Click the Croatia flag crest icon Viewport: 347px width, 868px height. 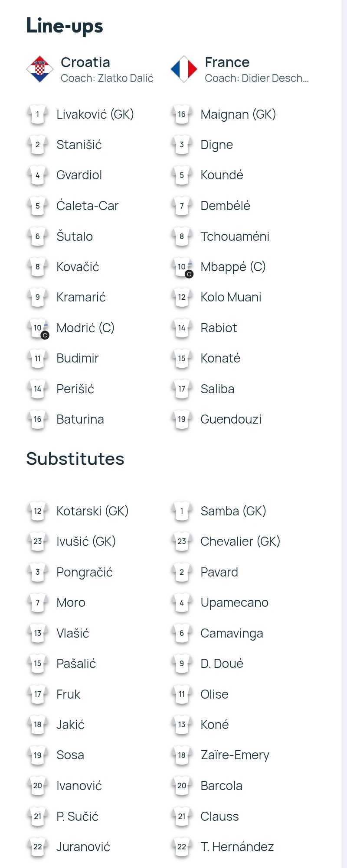[40, 69]
